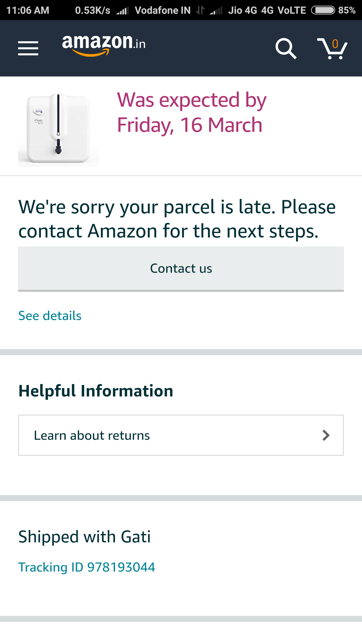Tap the Shipped with Gati text

pyautogui.click(x=84, y=537)
